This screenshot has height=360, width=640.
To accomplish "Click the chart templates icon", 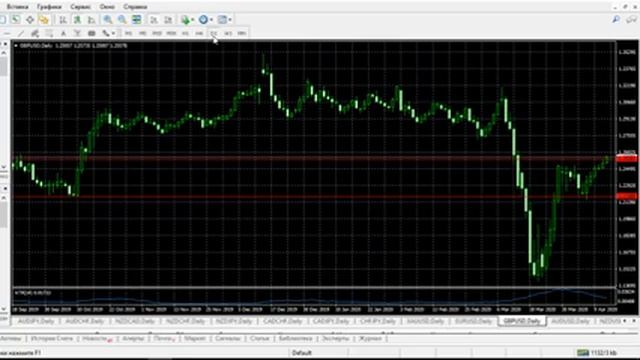I will click(222, 20).
